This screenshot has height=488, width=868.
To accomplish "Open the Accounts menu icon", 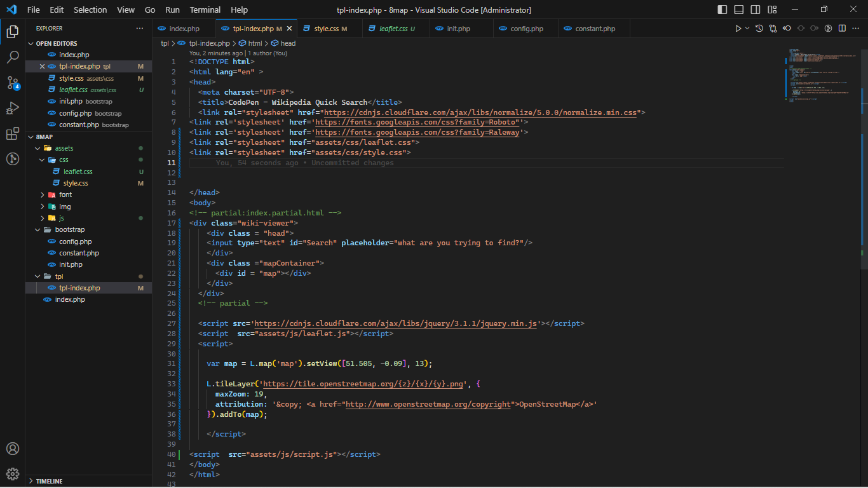I will click(x=12, y=449).
